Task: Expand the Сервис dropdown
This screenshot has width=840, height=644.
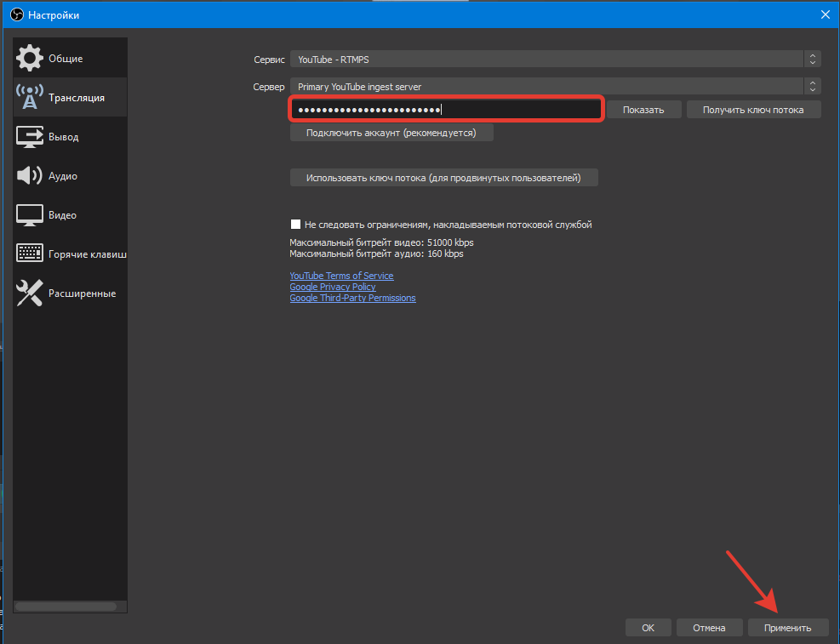Action: [x=554, y=60]
